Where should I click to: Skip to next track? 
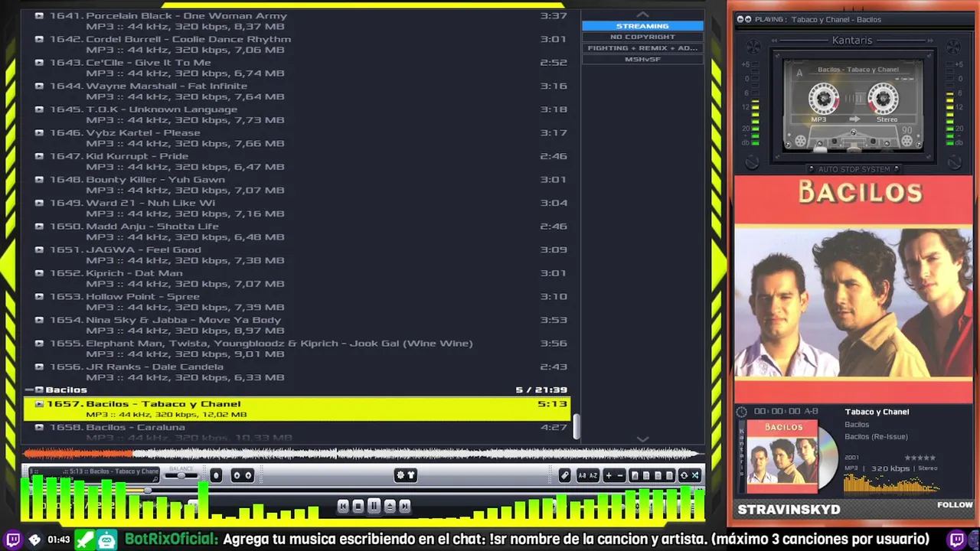click(x=404, y=507)
